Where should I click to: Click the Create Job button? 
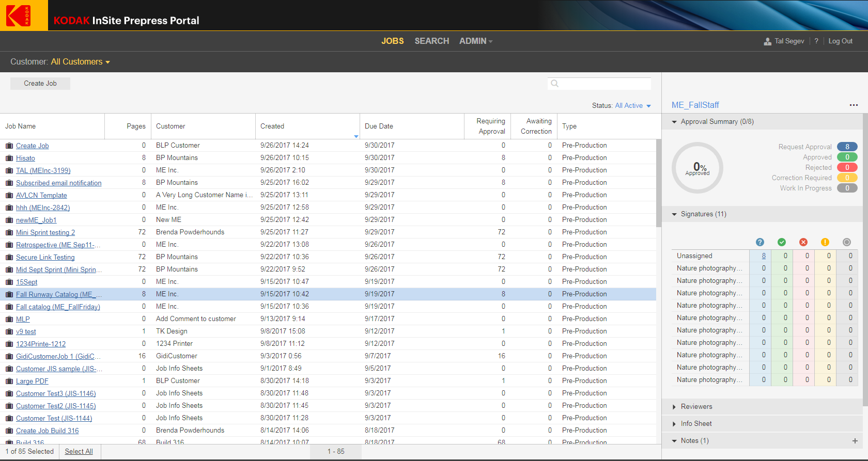[x=40, y=84]
